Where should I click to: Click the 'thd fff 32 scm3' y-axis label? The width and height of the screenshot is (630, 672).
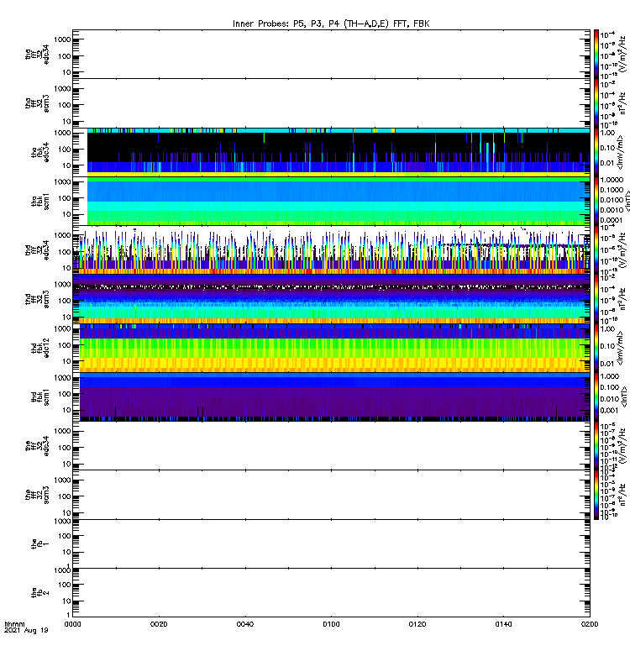[37, 299]
